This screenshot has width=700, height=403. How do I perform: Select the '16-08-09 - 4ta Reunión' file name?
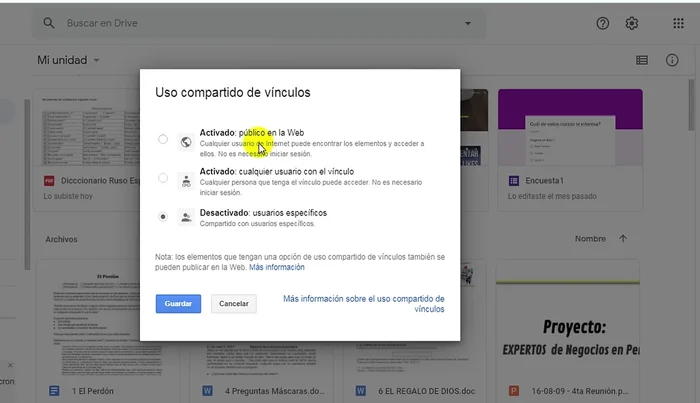point(579,391)
